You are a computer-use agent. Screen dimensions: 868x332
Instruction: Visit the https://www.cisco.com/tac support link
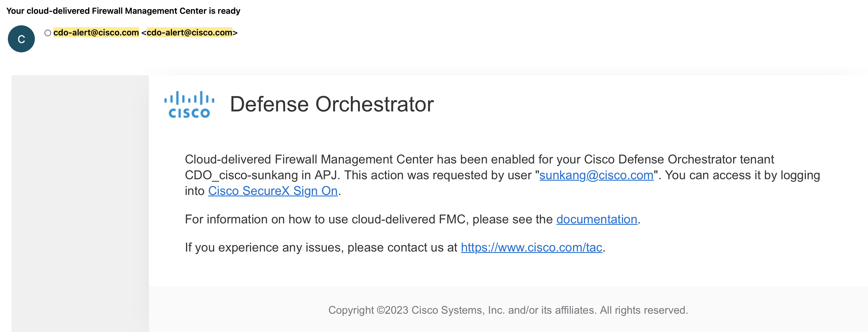tap(531, 247)
